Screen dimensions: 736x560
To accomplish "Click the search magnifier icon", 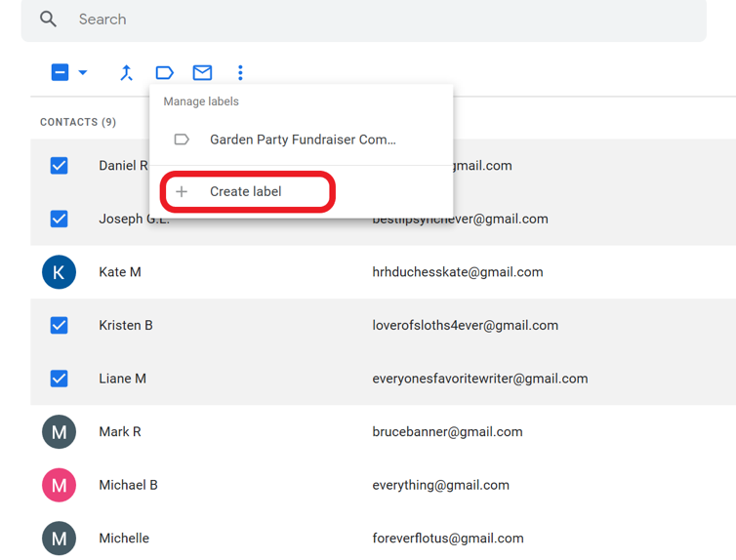I will tap(48, 20).
